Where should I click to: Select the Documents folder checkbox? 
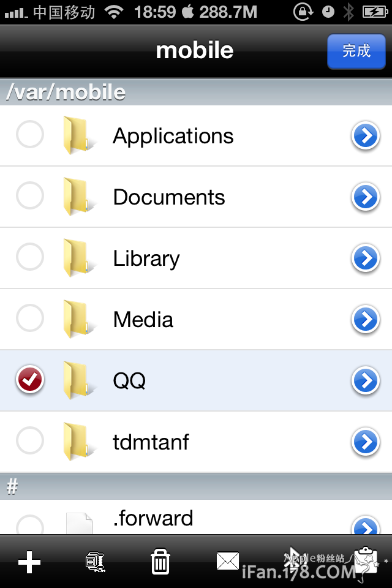30,196
